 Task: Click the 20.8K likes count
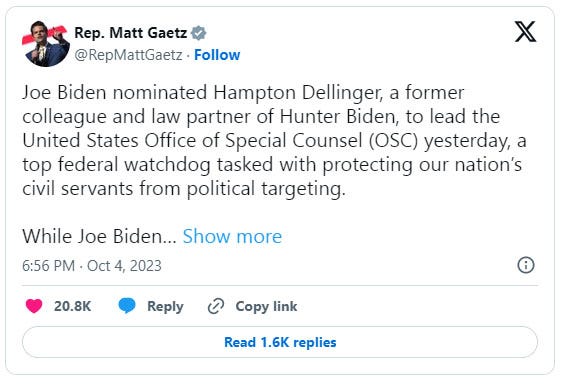coord(73,306)
